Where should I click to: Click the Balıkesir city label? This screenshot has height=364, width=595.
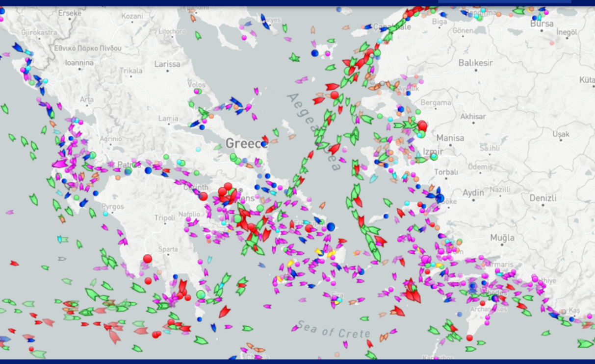475,63
